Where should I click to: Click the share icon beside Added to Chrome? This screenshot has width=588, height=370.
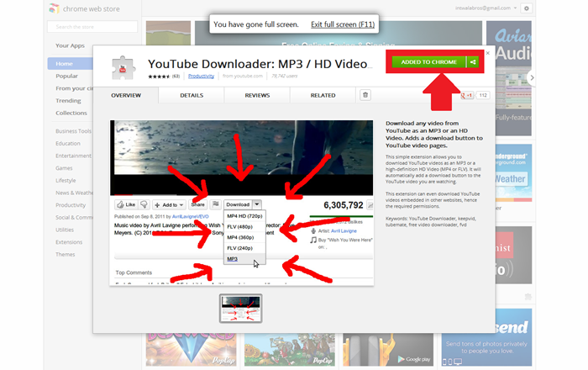tap(473, 62)
